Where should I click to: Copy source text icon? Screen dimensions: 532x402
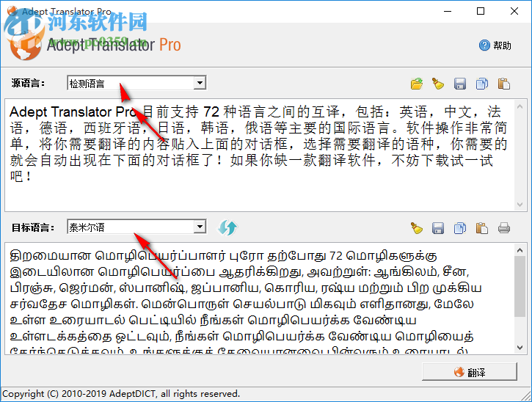482,84
